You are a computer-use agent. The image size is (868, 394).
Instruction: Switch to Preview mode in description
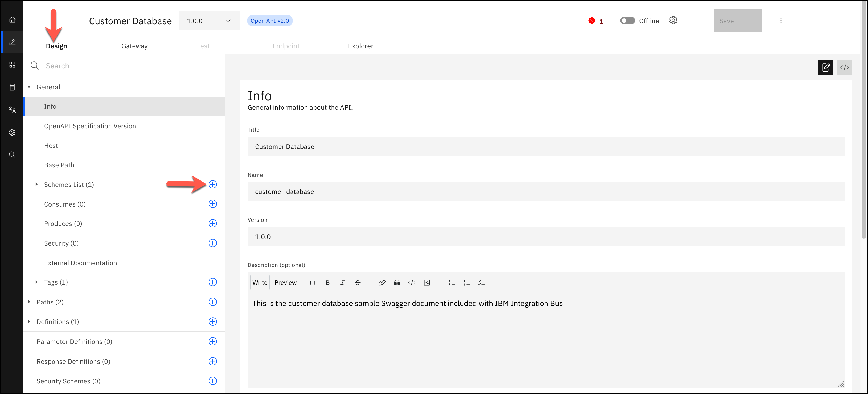click(285, 283)
